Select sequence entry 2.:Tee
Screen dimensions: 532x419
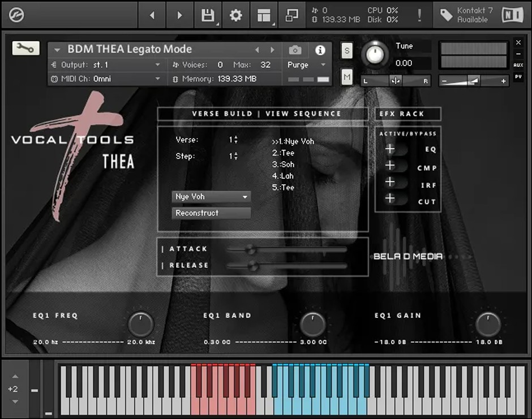283,153
